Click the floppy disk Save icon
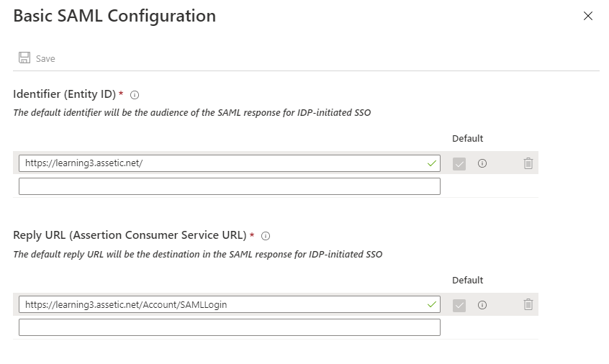The width and height of the screenshot is (609, 364). click(x=24, y=58)
